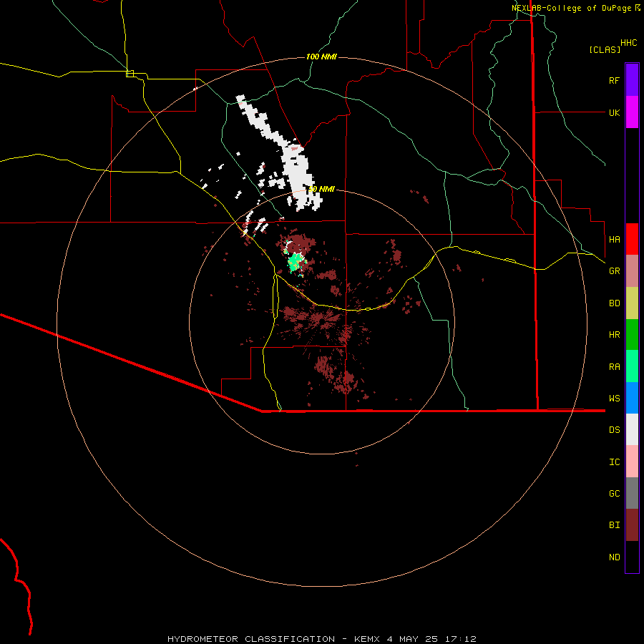Click the NEXLAB-College of DuPage credit text

(571, 8)
